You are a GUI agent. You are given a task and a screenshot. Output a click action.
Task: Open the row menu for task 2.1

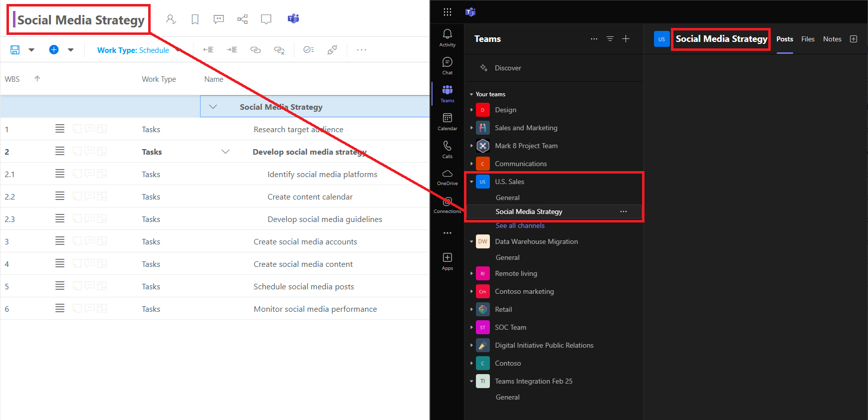[x=60, y=174]
